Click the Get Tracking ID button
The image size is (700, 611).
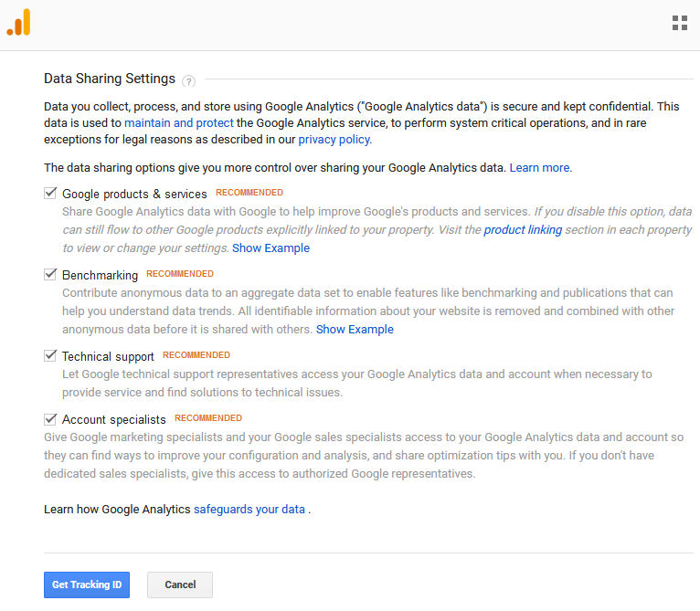click(x=87, y=585)
